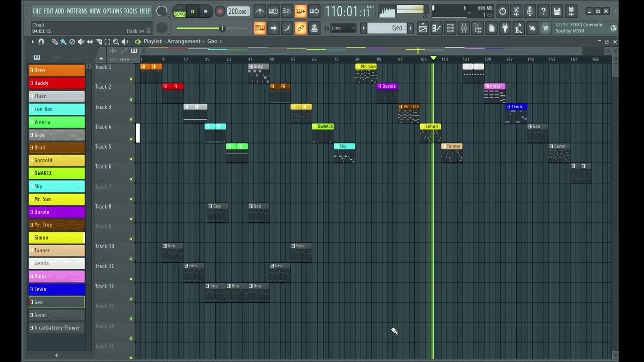Select the Slice tool

(x=99, y=42)
